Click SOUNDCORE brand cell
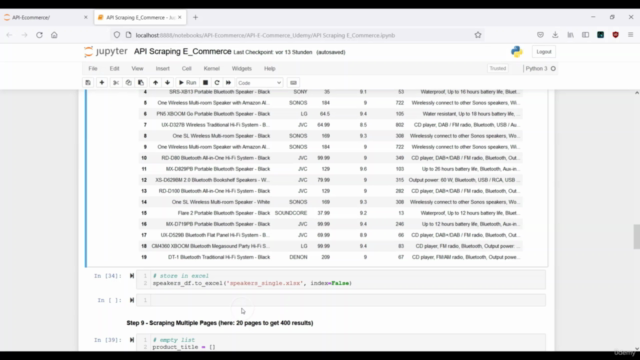This screenshot has height=360, width=640. pos(291,213)
